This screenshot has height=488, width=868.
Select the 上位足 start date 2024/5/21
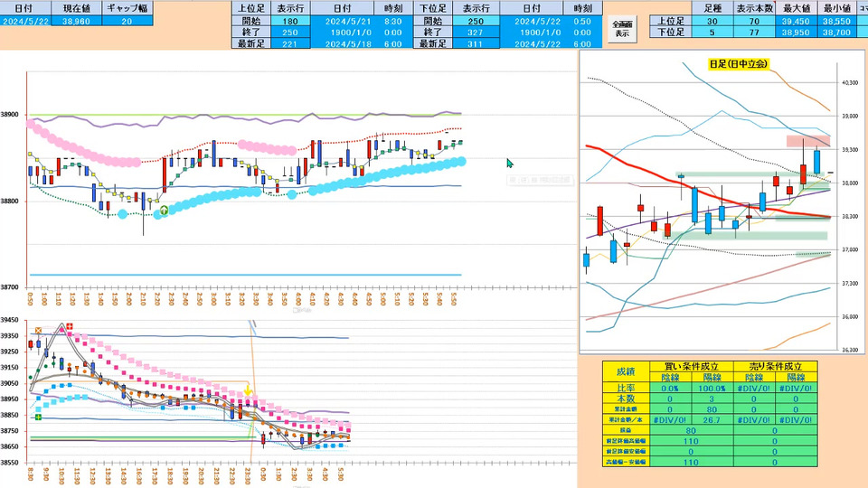[x=347, y=21]
